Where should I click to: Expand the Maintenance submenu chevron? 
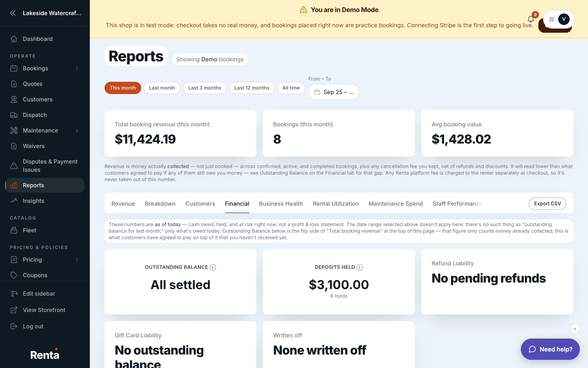tap(77, 130)
